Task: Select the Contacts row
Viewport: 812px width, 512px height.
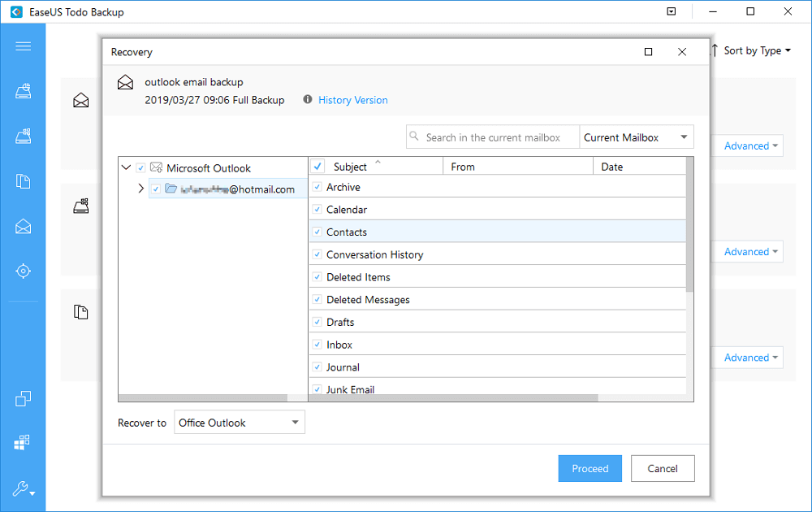Action: click(x=499, y=232)
